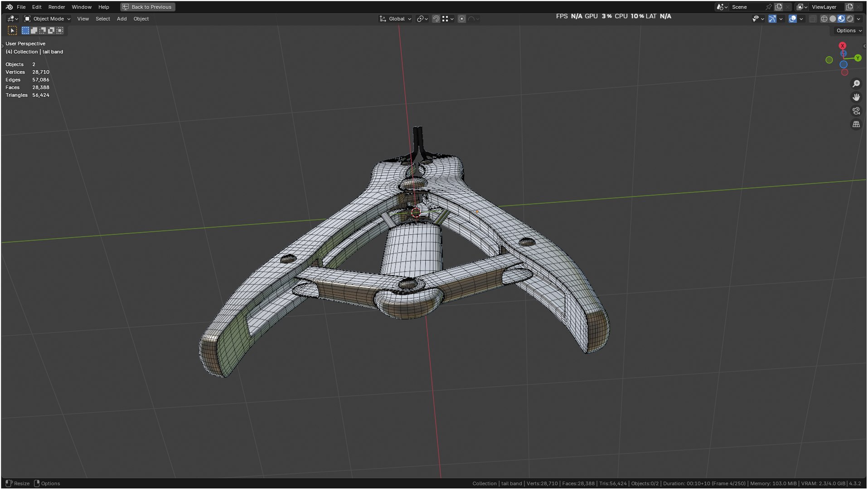Screen dimensions: 868x490
Task: Open the Global transform orientation dropdown
Action: tap(396, 19)
